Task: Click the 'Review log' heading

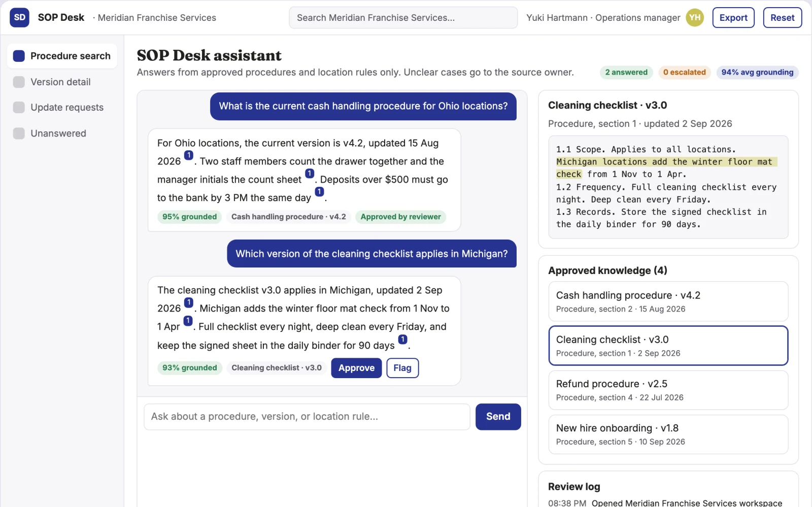Action: click(574, 487)
